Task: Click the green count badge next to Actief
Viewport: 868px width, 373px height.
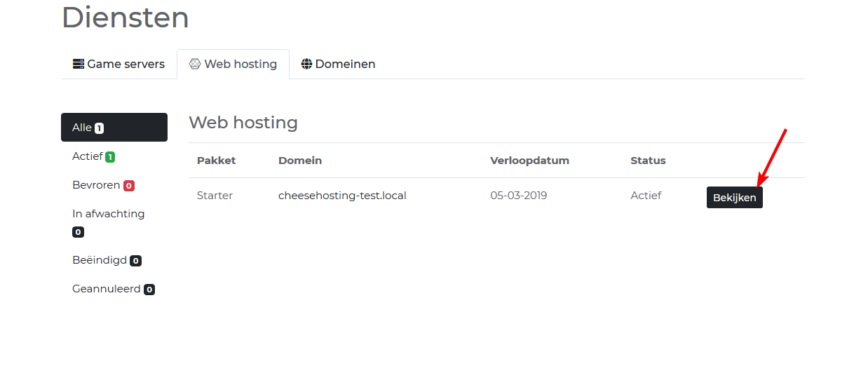Action: [110, 157]
